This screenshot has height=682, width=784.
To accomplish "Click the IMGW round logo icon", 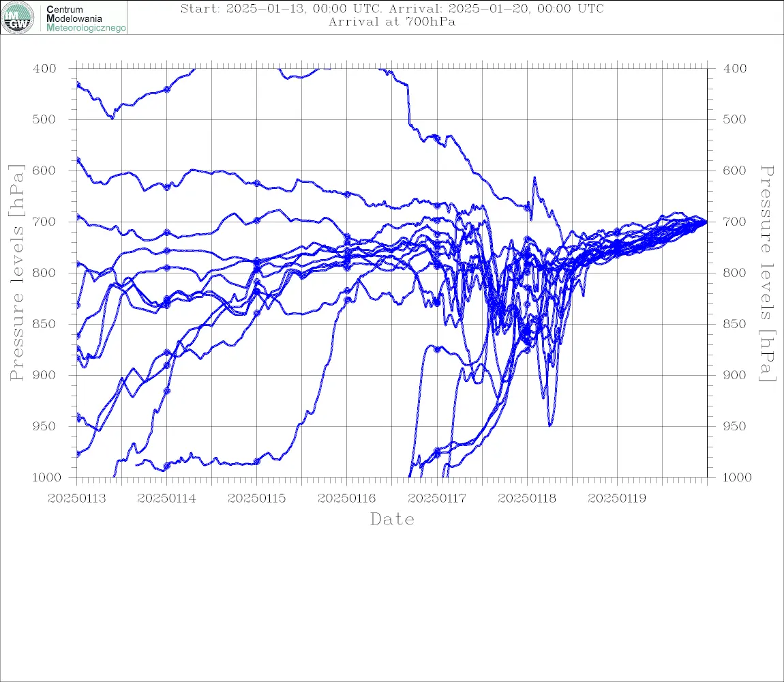I will [x=18, y=18].
